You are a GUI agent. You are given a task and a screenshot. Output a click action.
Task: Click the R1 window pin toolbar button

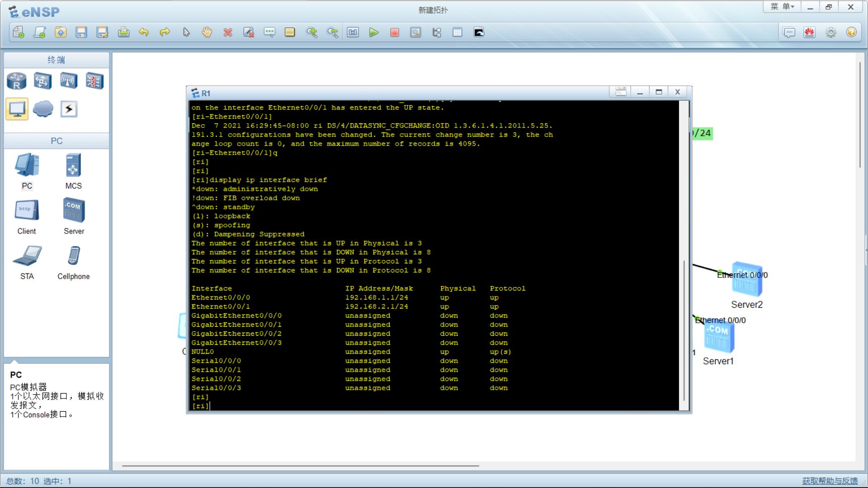click(x=621, y=92)
